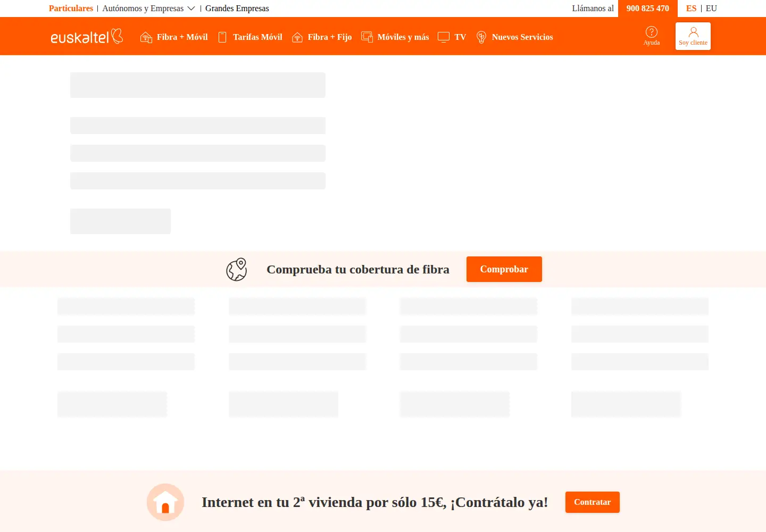This screenshot has height=532, width=766.
Task: Go to Grandes Empresas link
Action: (x=237, y=9)
